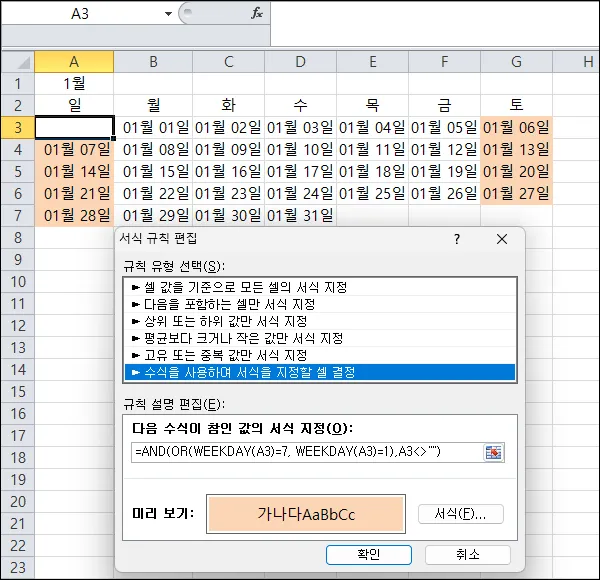Click cell 01월 16일
The image size is (600, 580).
[228, 171]
